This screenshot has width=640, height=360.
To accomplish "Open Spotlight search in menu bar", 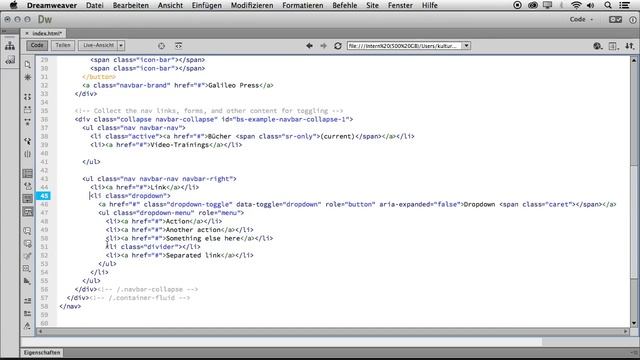I will (608, 5).
